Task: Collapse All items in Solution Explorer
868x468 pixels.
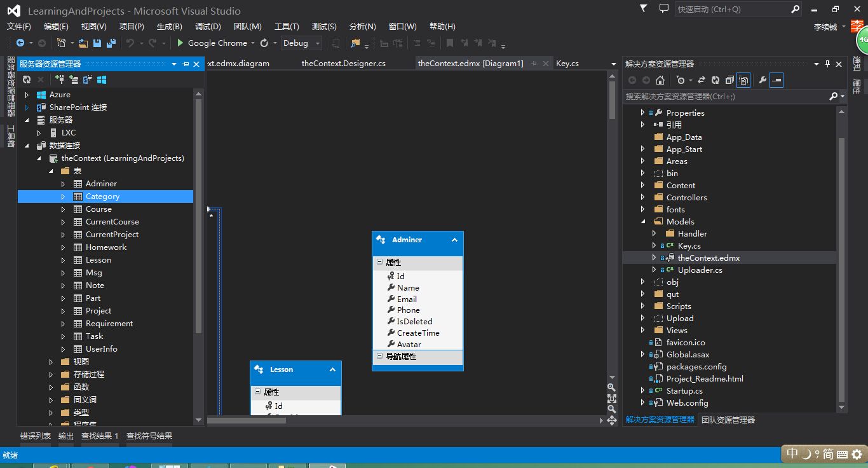Action: tap(729, 79)
